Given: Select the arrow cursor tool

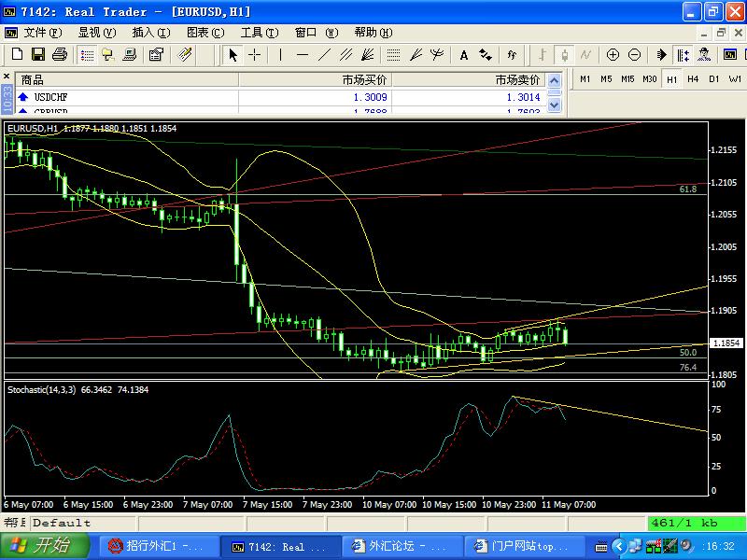Looking at the screenshot, I should [x=233, y=55].
